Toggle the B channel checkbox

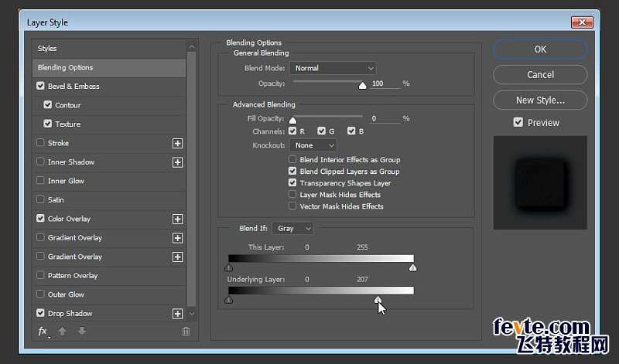click(351, 131)
